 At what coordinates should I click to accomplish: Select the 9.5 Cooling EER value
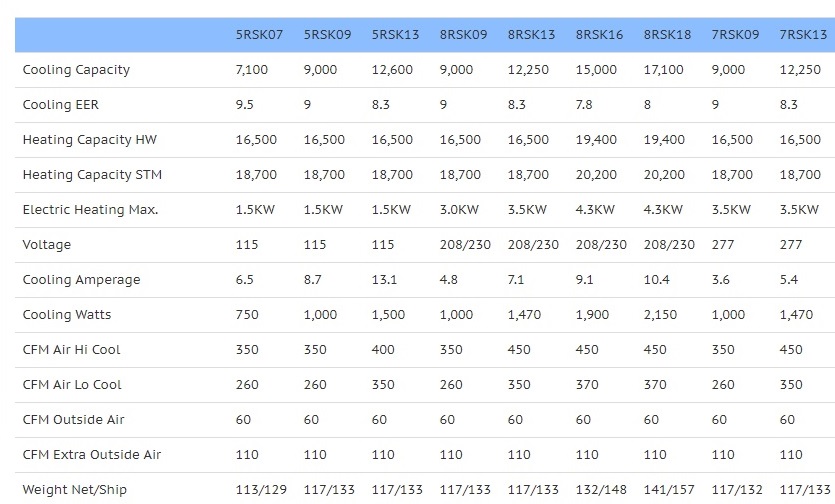(x=244, y=104)
